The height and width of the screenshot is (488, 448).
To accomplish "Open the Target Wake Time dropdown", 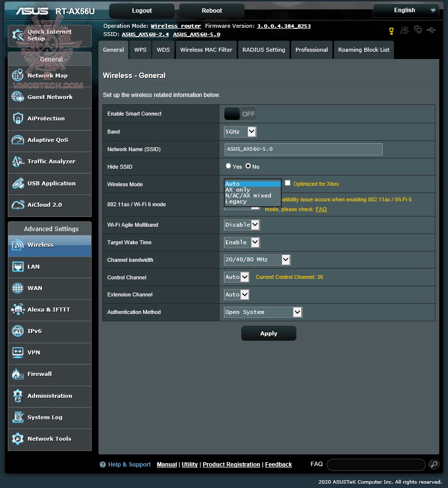I will pyautogui.click(x=242, y=242).
